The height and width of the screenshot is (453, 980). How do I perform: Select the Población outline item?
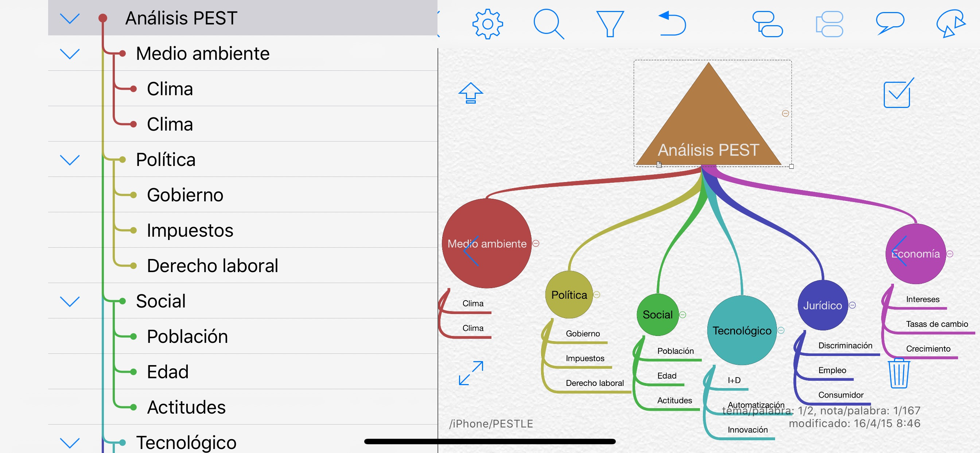tap(187, 337)
